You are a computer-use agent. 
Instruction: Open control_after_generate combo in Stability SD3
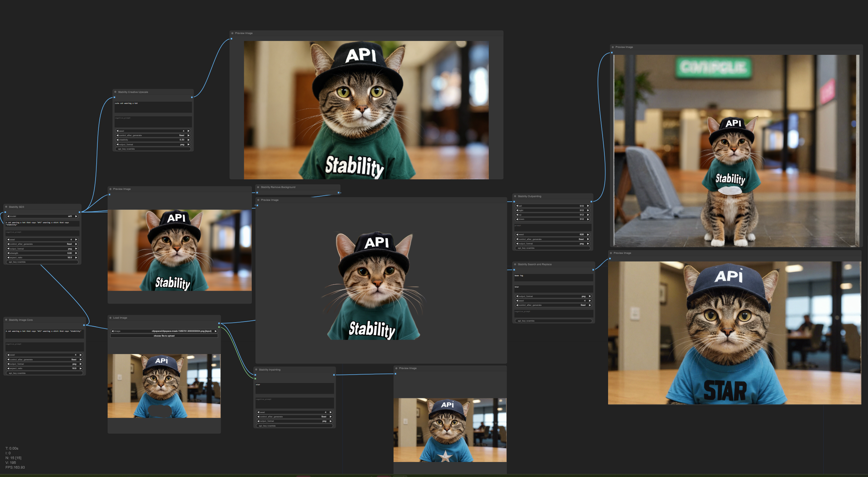(x=42, y=244)
